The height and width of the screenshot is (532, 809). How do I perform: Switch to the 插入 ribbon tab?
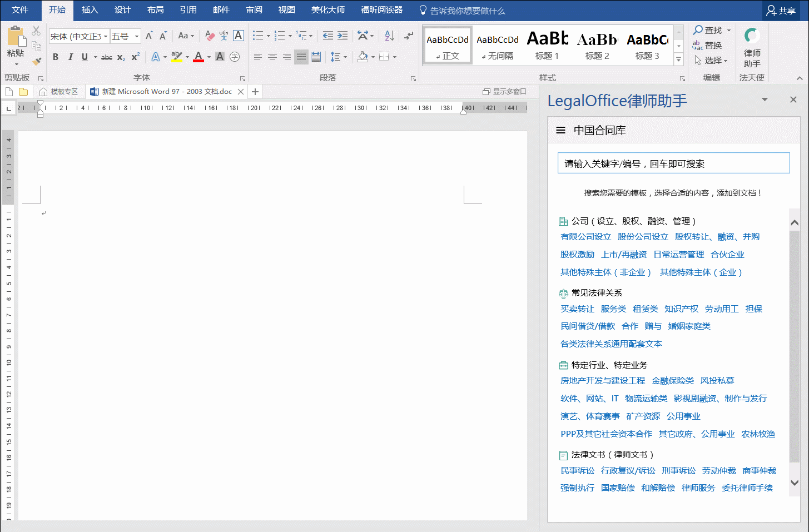point(90,10)
